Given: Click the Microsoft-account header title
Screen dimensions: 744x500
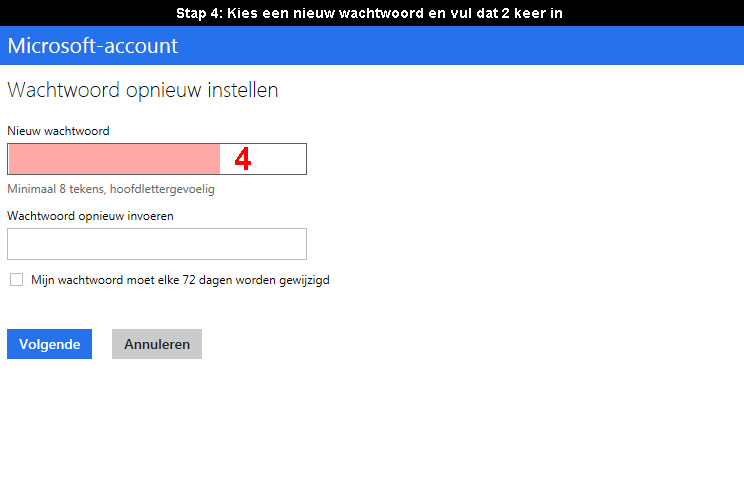Looking at the screenshot, I should point(93,46).
